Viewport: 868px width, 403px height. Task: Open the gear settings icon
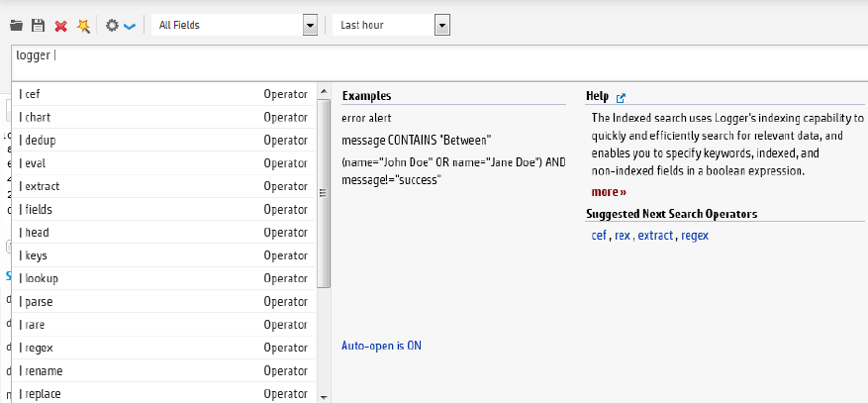112,25
